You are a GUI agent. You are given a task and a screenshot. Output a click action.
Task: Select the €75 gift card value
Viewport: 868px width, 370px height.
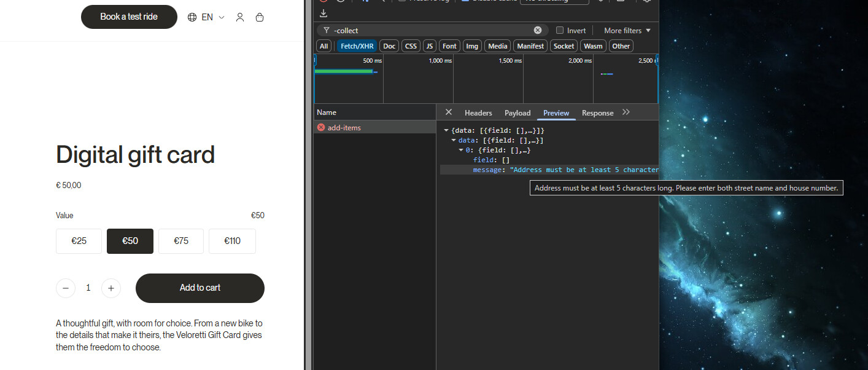181,241
